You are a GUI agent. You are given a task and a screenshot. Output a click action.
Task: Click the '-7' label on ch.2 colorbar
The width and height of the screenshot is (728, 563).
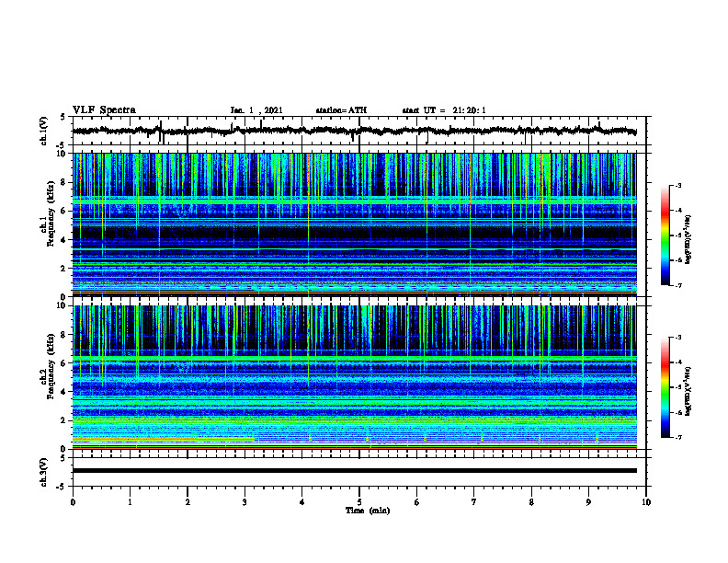pyautogui.click(x=678, y=437)
